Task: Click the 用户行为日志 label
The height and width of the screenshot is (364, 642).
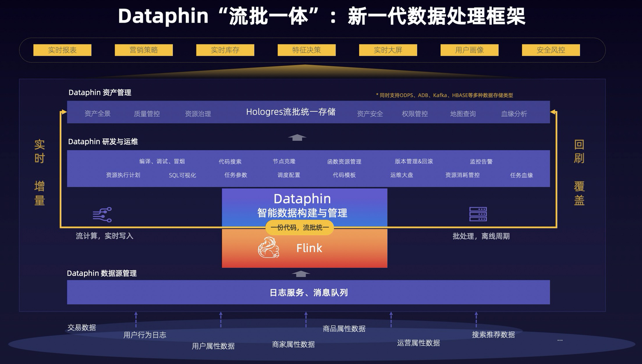Action: pyautogui.click(x=145, y=335)
